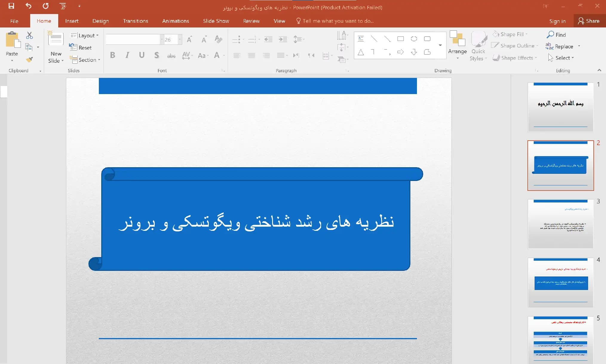Viewport: 606px width, 364px height.
Task: Click the Share button
Action: pos(589,21)
